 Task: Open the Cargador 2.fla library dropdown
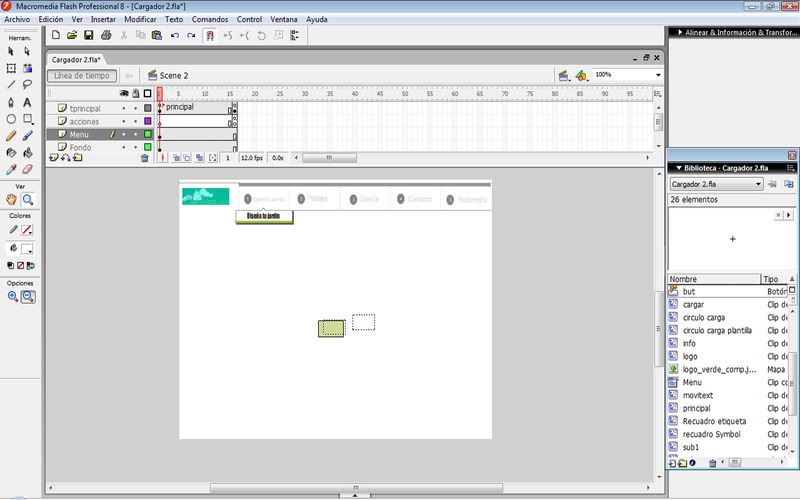pos(758,185)
